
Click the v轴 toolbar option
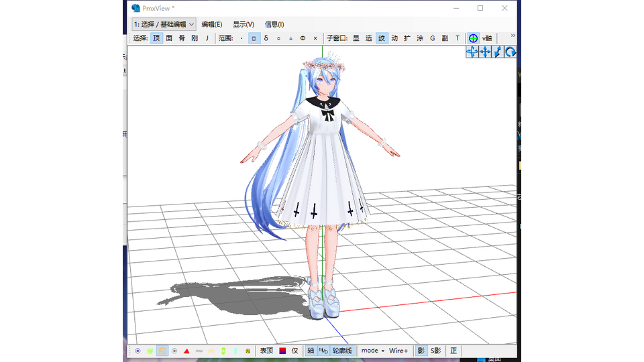[x=487, y=38]
